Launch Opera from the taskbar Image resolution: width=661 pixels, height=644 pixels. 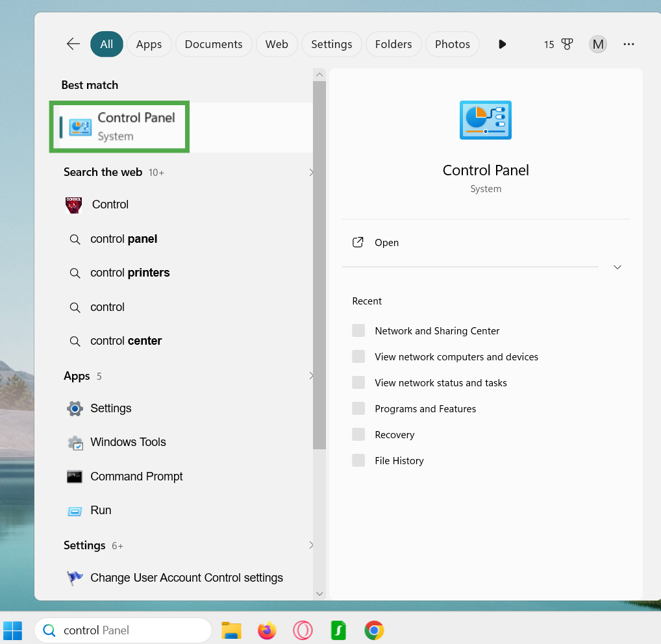(x=303, y=630)
